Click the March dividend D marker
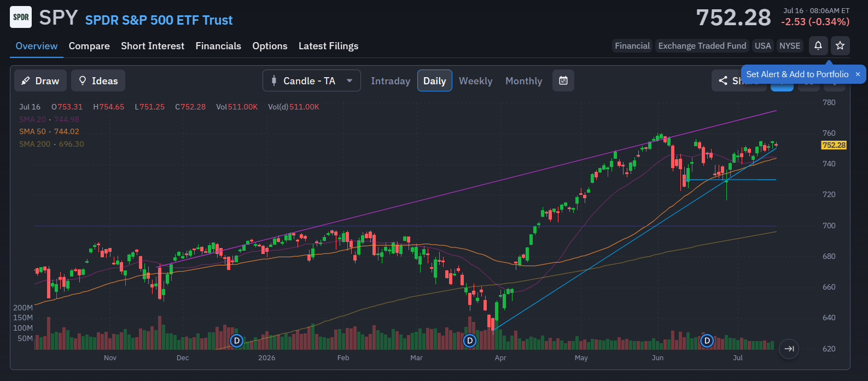868x381 pixels. click(x=469, y=340)
